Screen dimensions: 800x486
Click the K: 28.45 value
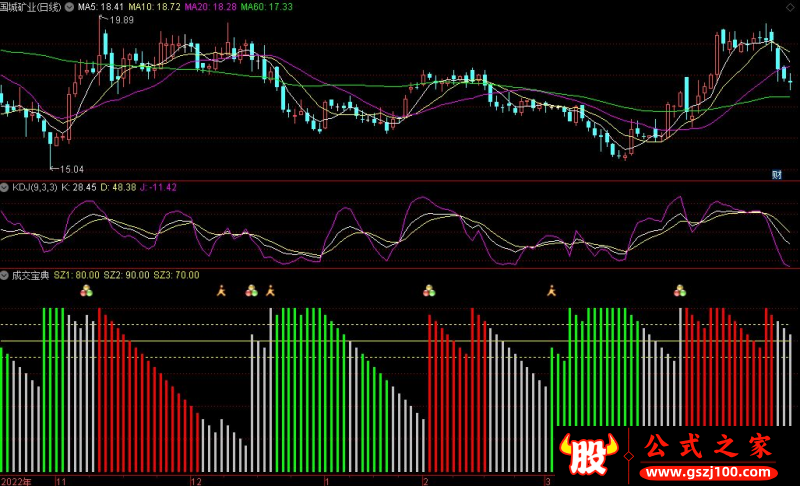tap(79, 188)
